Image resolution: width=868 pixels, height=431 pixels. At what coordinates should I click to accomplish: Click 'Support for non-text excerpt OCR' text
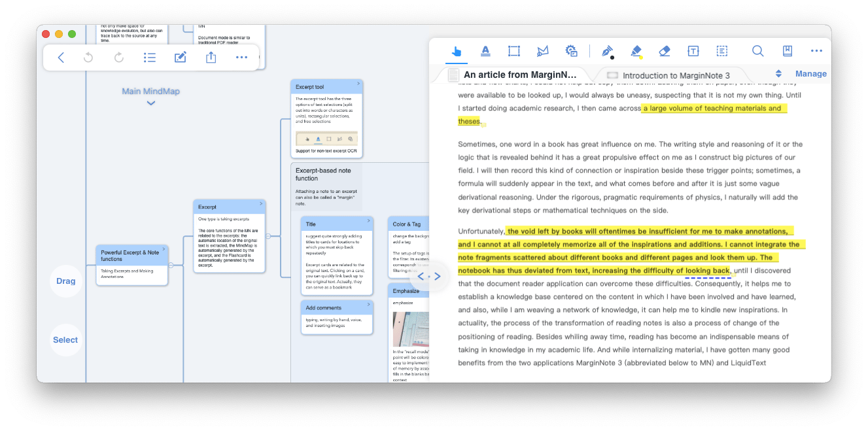[x=326, y=151]
